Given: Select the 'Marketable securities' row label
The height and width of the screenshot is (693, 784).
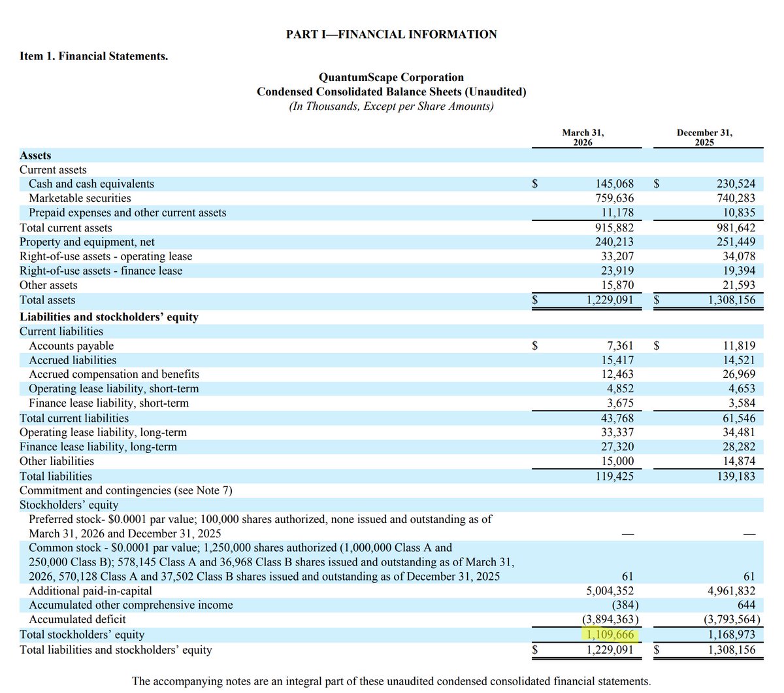Looking at the screenshot, I should click(x=80, y=198).
